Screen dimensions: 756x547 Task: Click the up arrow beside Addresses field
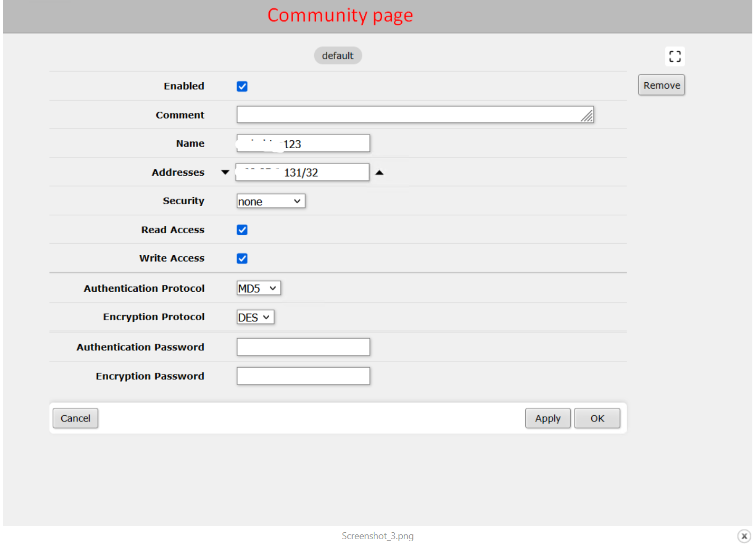(379, 172)
